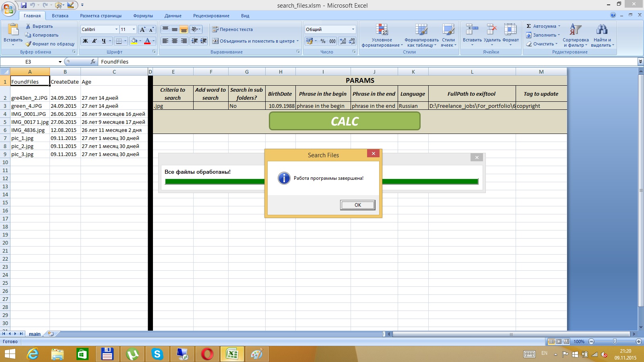644x362 pixels.
Task: Click Format Painter (Формат по образцу)
Action: 50,44
